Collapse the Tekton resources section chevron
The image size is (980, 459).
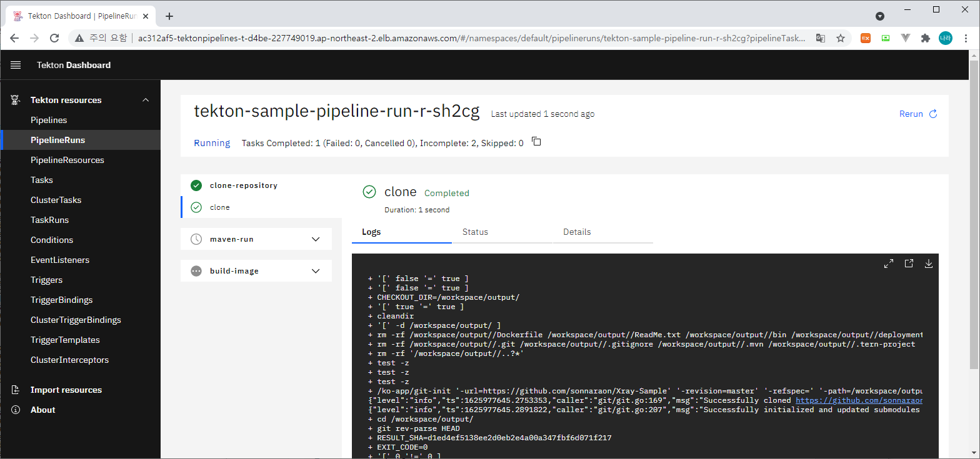point(146,100)
